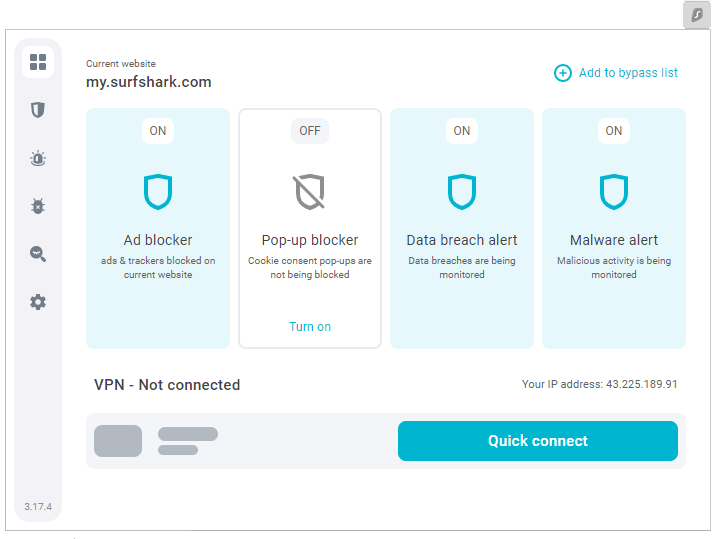Click the crossed-out Pop-up blocker shield icon
Image resolution: width=715 pixels, height=539 pixels.
(310, 192)
